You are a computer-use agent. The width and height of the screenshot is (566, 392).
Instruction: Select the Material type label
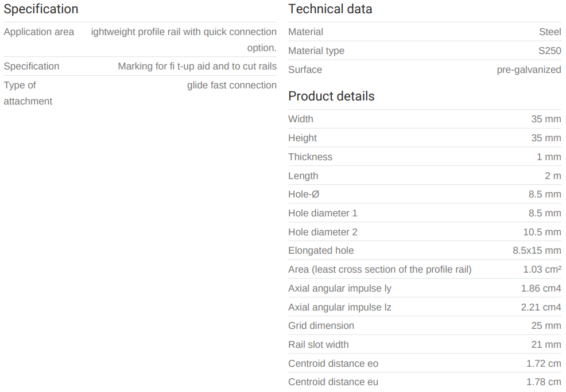316,51
